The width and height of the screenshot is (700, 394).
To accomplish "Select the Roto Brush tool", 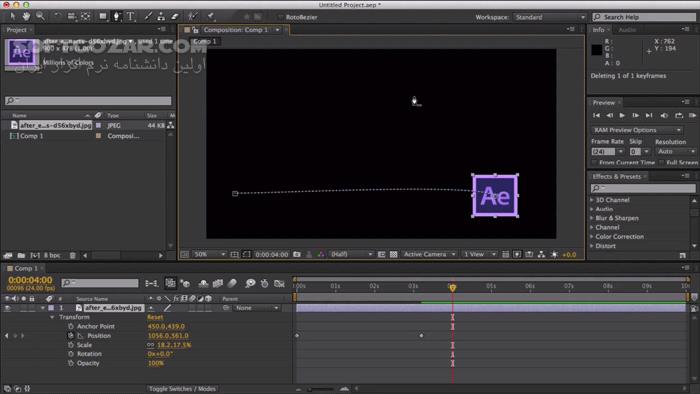I will coord(192,17).
